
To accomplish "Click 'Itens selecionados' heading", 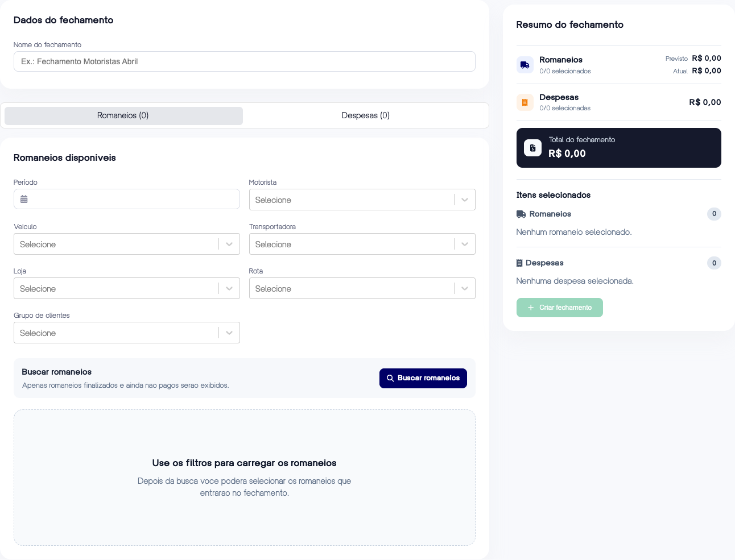I will 554,195.
